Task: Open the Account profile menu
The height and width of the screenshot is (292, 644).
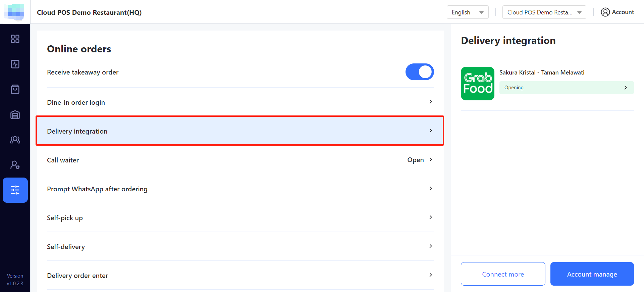Action: coord(617,12)
